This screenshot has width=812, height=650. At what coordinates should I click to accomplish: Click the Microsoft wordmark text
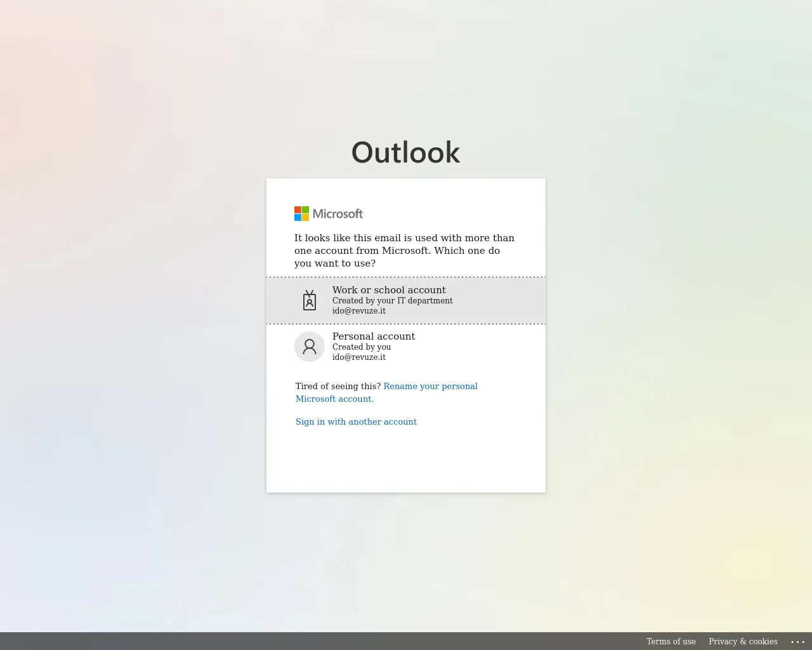(337, 214)
